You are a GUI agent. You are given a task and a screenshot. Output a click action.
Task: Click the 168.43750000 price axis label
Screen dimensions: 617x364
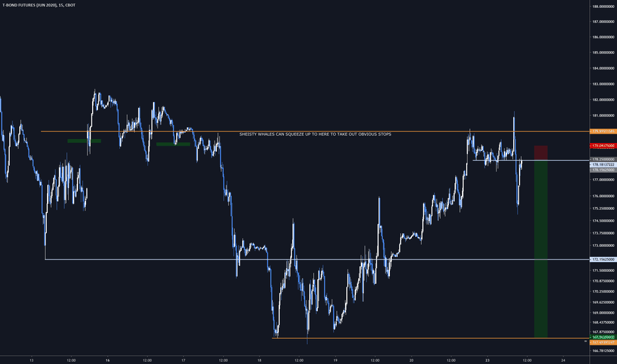[604, 322]
